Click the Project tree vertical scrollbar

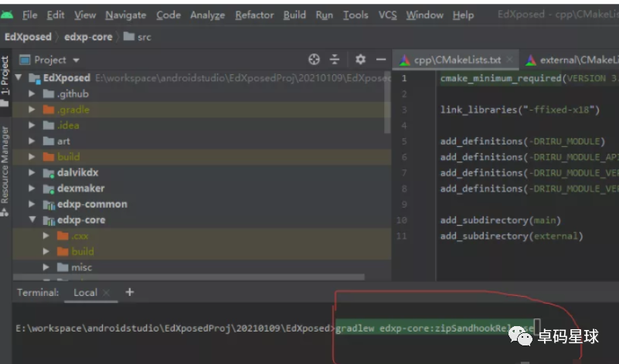[387, 102]
